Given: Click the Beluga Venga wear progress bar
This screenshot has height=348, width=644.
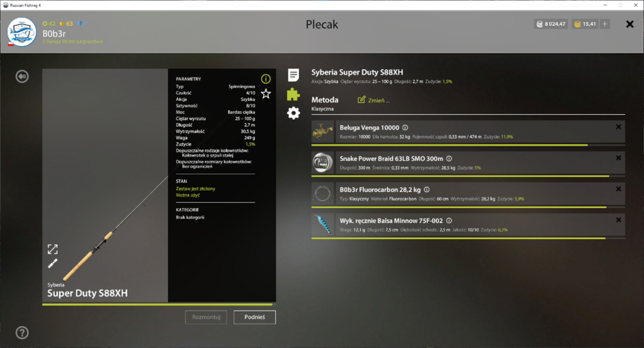Looking at the screenshot, I should (x=468, y=145).
